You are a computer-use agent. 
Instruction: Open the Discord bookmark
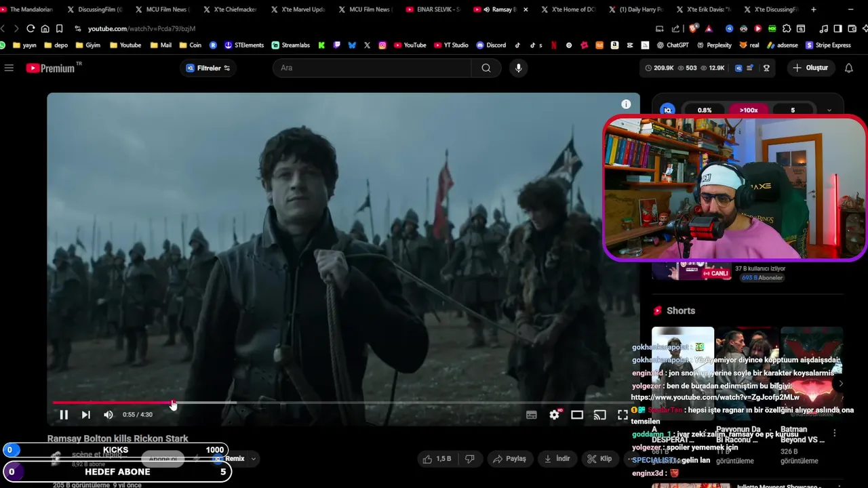click(x=491, y=45)
